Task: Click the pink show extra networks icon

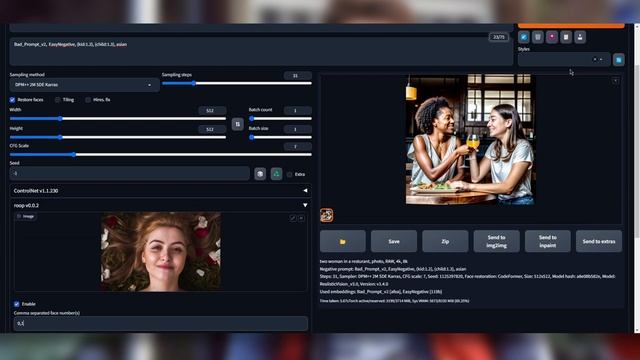Action: pos(552,37)
